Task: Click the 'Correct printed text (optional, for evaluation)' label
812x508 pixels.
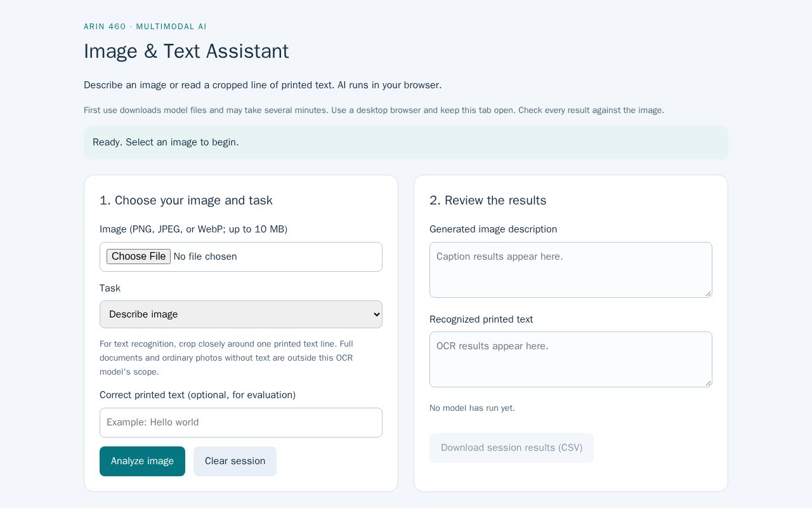Action: point(197,395)
